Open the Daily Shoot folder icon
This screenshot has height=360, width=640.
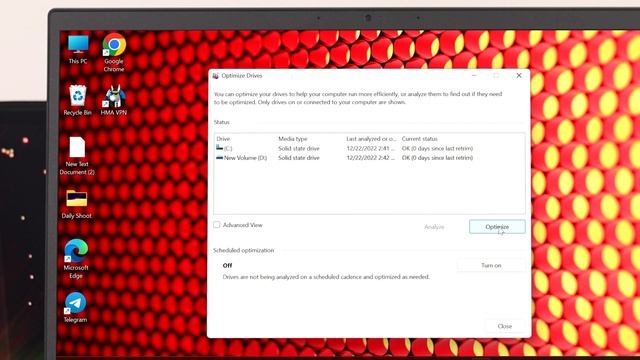[x=77, y=204]
